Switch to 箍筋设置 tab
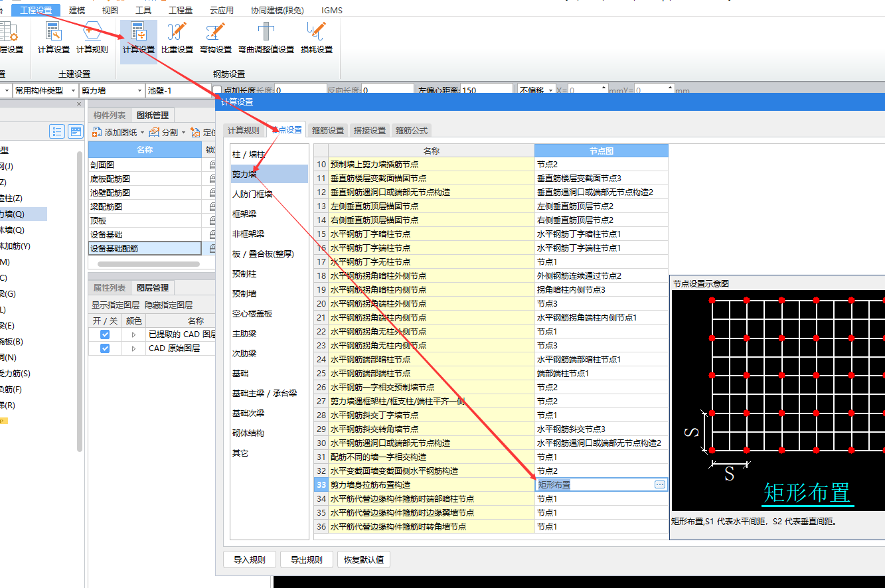885x588 pixels. (328, 130)
